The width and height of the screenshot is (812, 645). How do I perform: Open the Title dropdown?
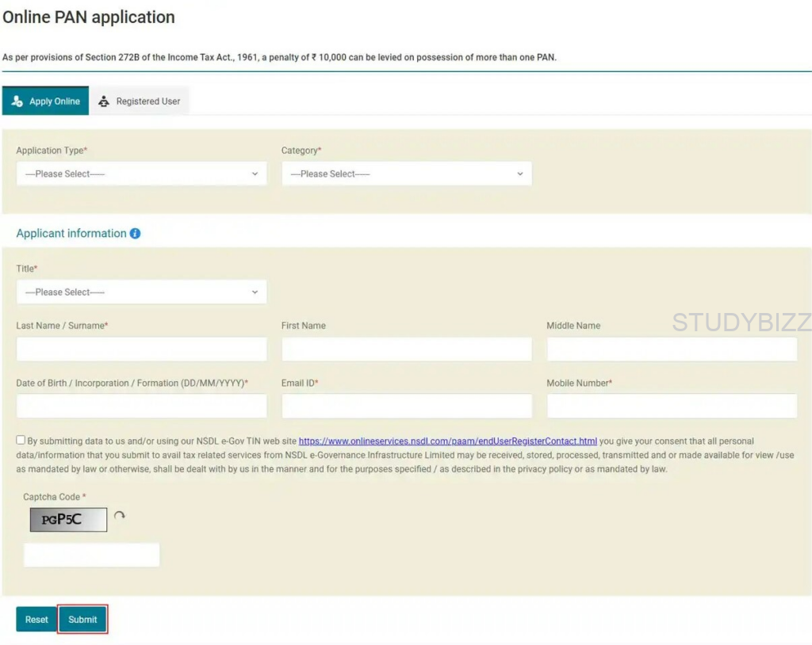[141, 292]
